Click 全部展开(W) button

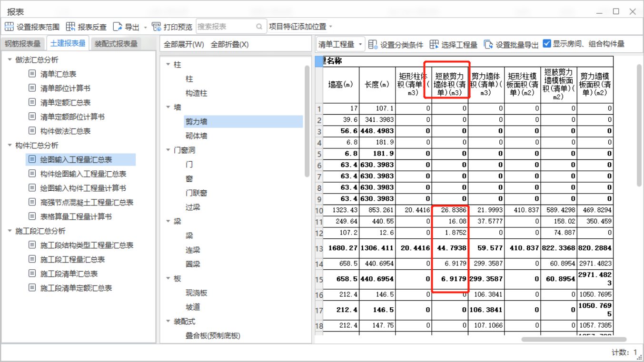click(x=184, y=44)
